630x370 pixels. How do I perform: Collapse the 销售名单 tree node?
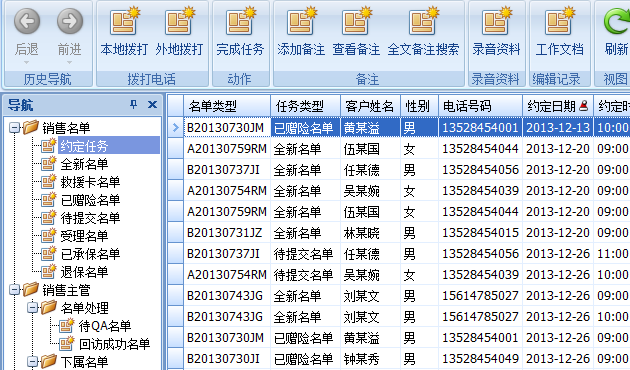pos(14,128)
